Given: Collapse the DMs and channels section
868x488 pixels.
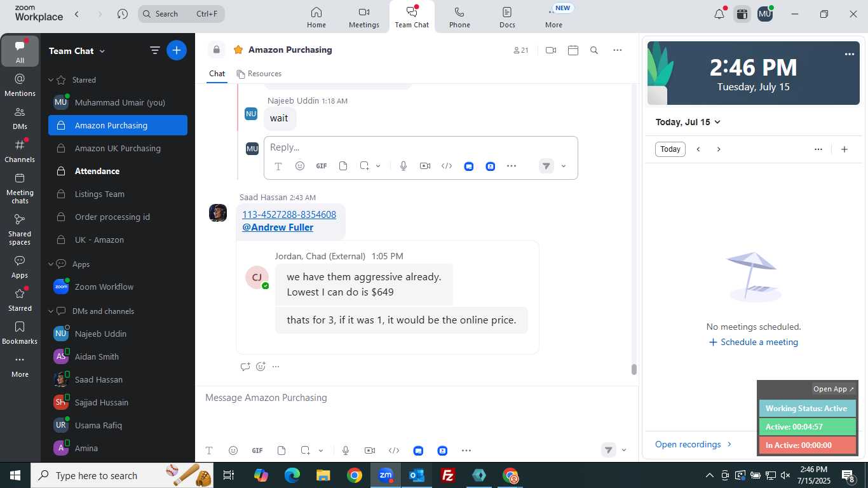Looking at the screenshot, I should [x=51, y=311].
